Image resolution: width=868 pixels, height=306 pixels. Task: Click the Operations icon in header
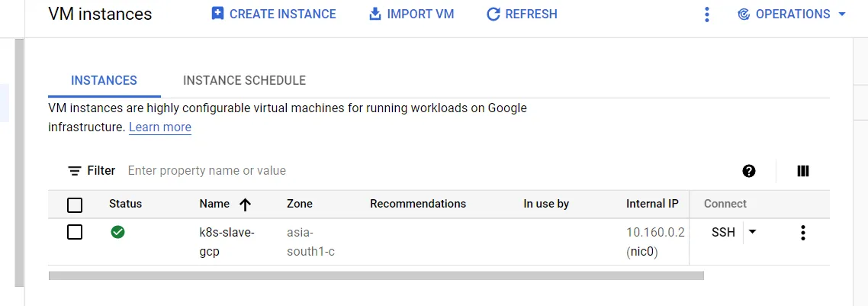(x=744, y=14)
